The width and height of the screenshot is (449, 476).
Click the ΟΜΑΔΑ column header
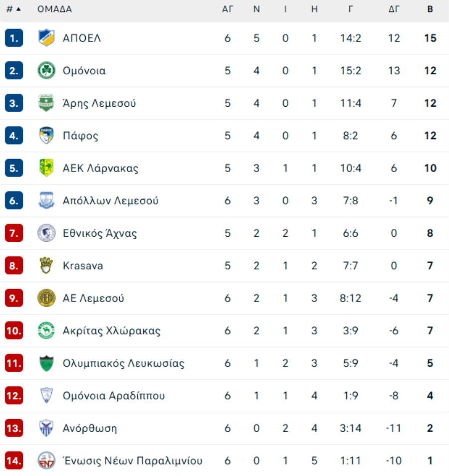[x=54, y=9]
